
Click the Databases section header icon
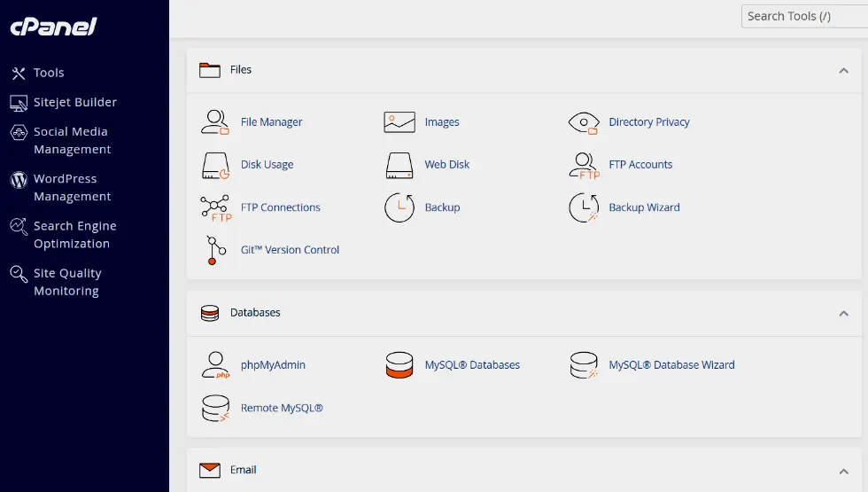(x=210, y=313)
